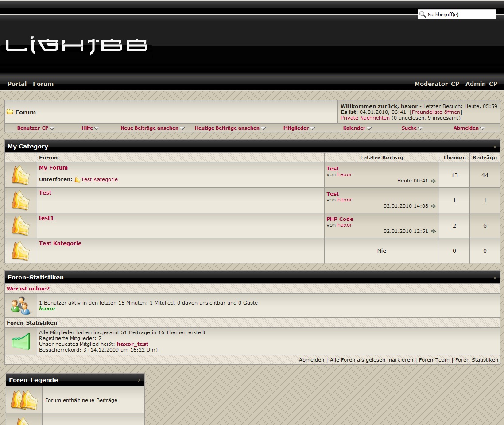Collapse the My Category section
The height and width of the screenshot is (425, 504).
(495, 147)
